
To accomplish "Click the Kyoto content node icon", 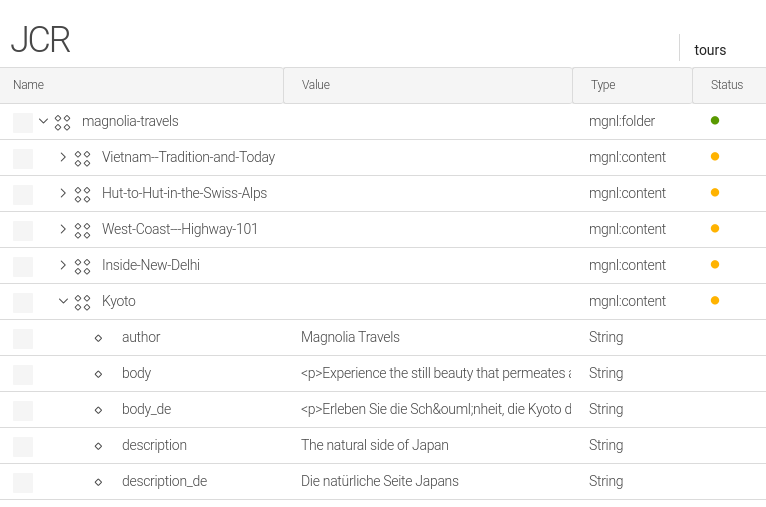I will click(x=83, y=302).
